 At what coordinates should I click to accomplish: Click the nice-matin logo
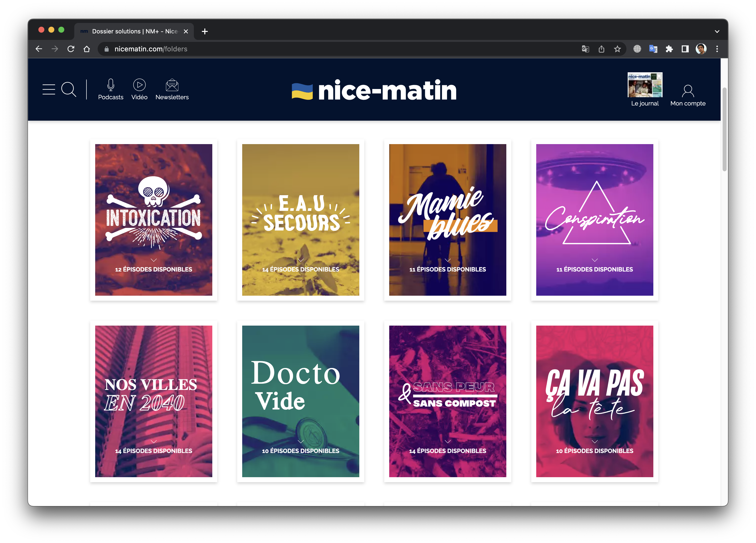[x=374, y=90]
